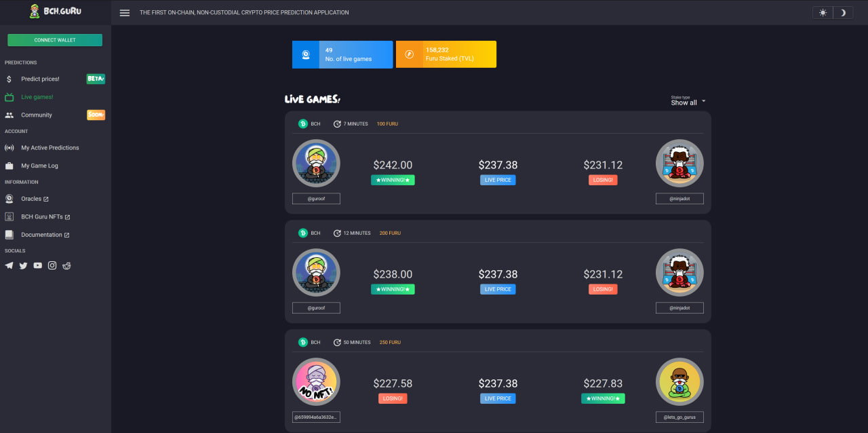Open the hamburger menu icon
The height and width of the screenshot is (433, 868).
[x=125, y=13]
